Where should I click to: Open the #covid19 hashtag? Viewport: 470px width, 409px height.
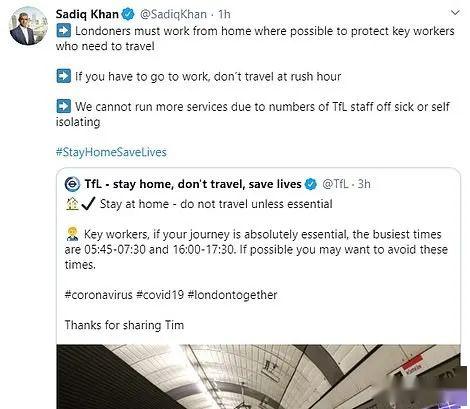(x=160, y=295)
